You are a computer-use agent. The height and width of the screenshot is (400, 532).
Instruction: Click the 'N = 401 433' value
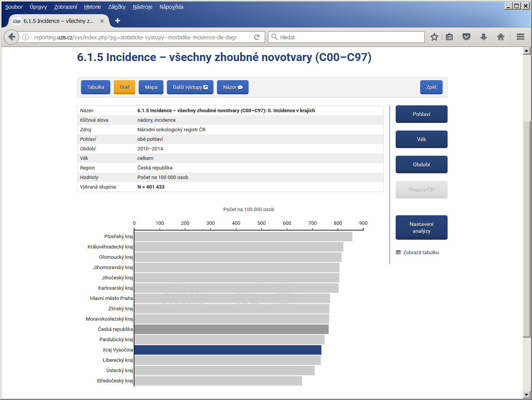click(x=151, y=187)
